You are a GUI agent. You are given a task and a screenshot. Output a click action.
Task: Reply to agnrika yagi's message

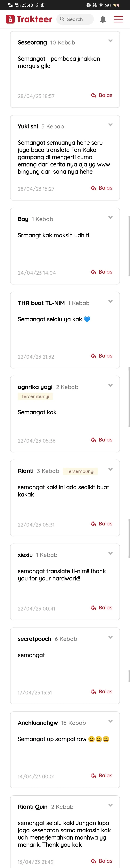coord(101,440)
